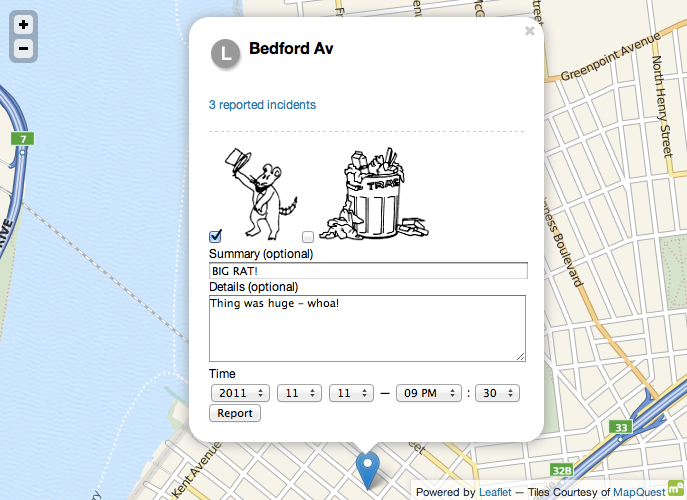687x500 pixels.
Task: Click the L train circle icon
Action: pyautogui.click(x=225, y=54)
